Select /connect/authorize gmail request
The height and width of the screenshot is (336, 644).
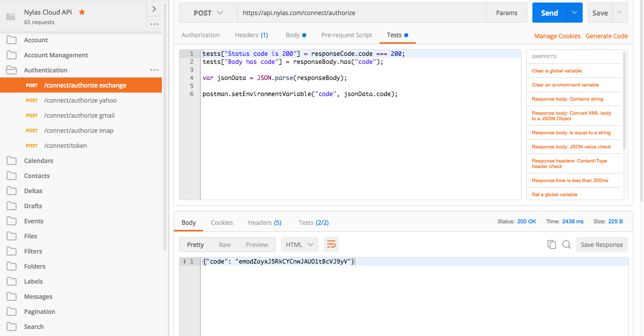tap(81, 115)
